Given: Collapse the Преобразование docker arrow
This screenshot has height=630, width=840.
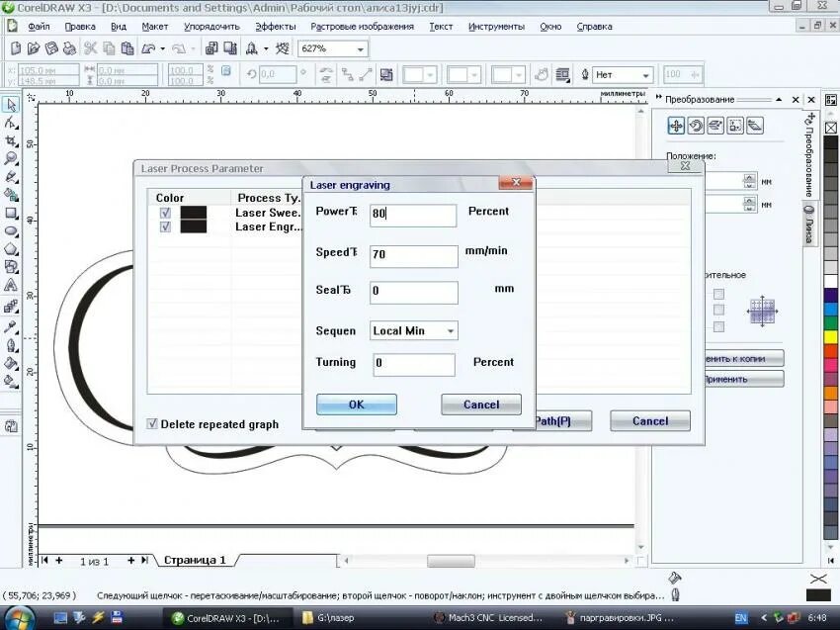Looking at the screenshot, I should 779,100.
